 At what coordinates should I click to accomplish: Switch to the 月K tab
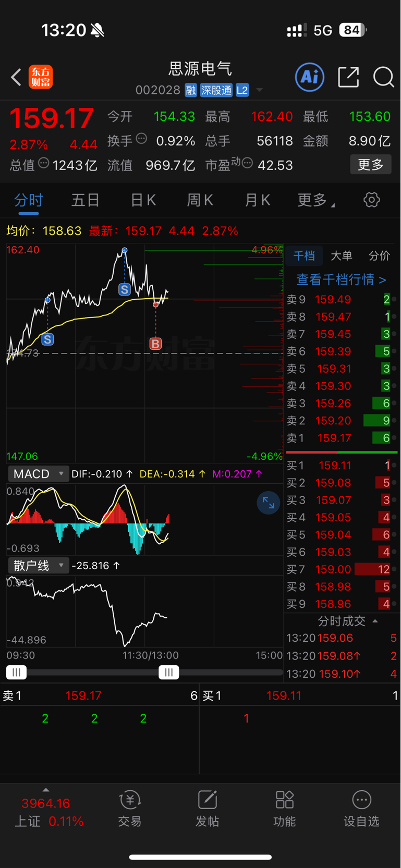coord(258,200)
